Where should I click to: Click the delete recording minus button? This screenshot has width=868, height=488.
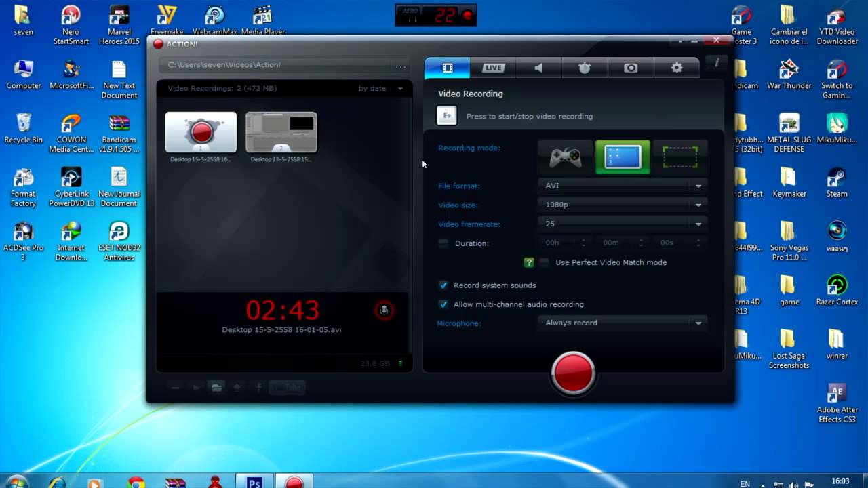(176, 388)
